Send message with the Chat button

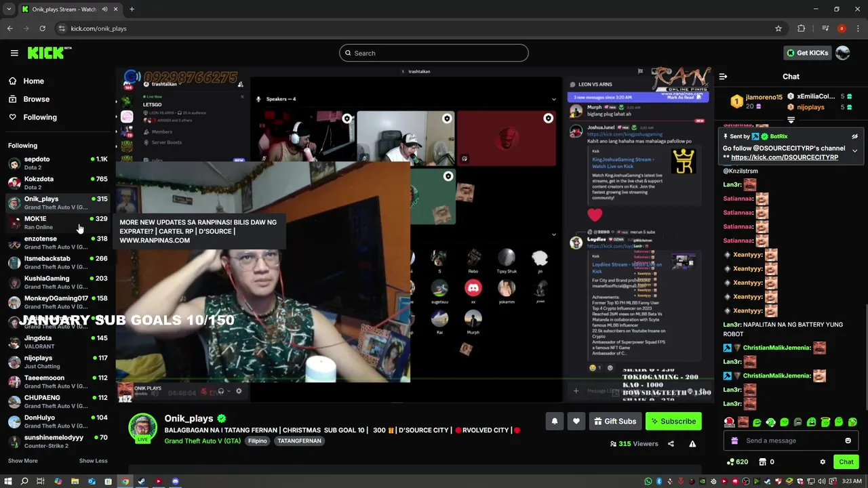point(846,462)
